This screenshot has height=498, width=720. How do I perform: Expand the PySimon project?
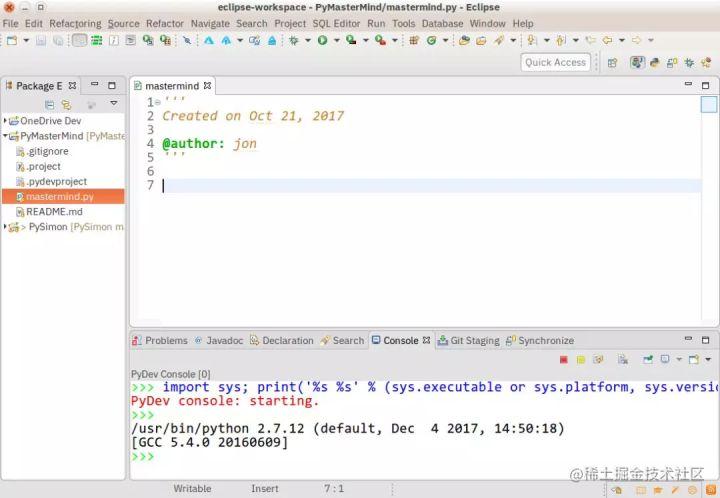click(x=5, y=226)
